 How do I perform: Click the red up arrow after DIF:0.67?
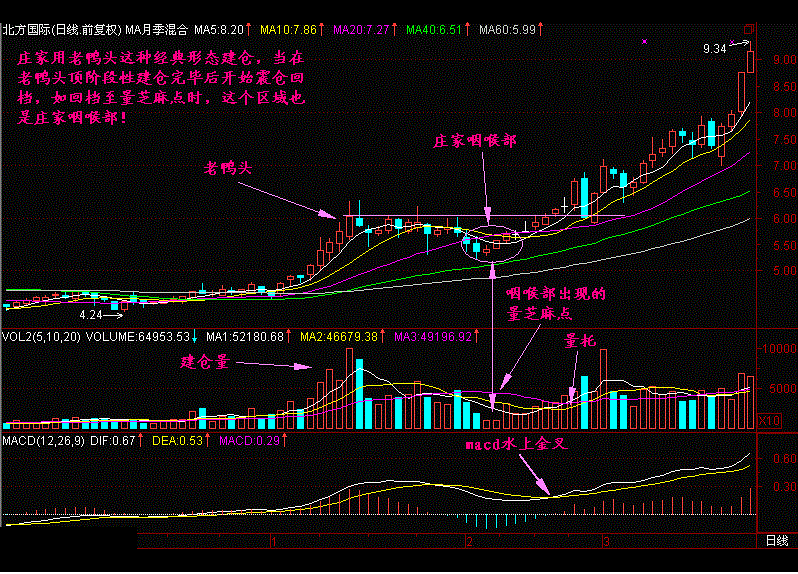coord(139,441)
